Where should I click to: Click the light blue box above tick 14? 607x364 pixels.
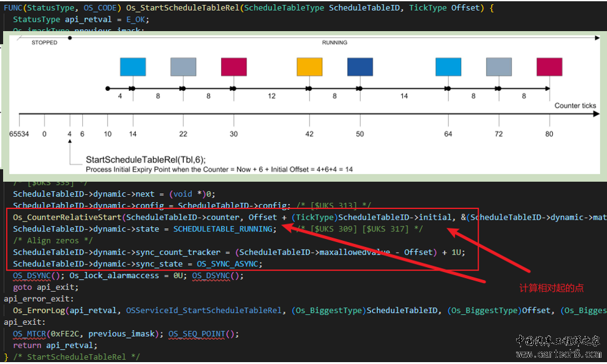click(133, 67)
